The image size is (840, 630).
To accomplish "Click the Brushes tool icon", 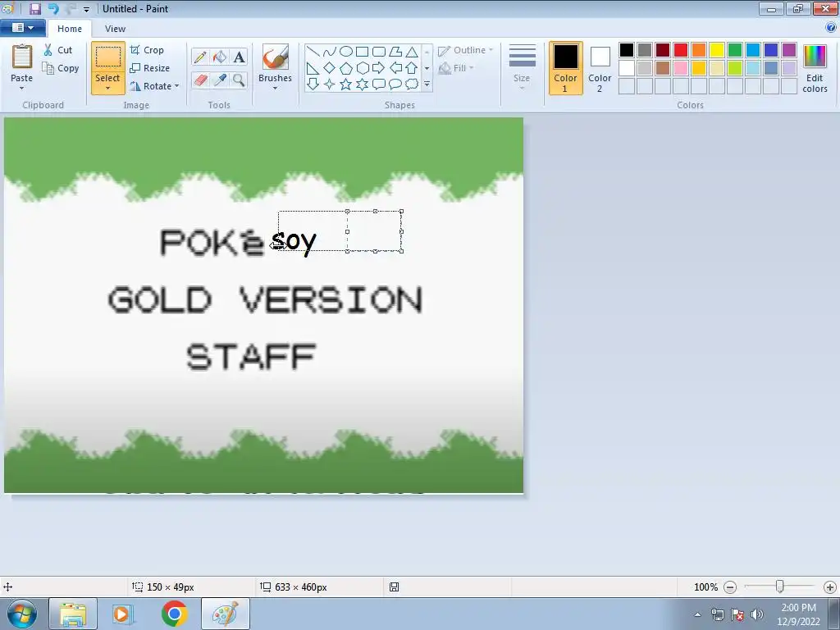I will point(276,57).
